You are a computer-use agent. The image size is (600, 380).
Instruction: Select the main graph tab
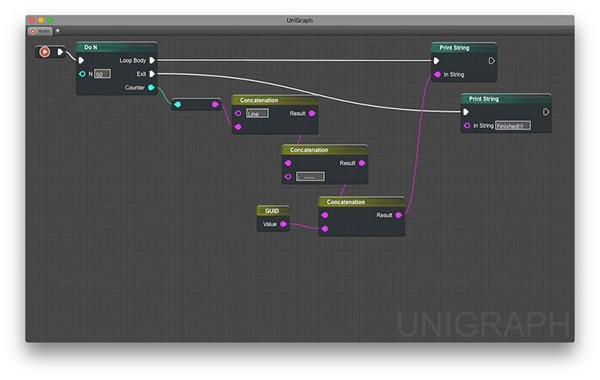click(x=40, y=31)
